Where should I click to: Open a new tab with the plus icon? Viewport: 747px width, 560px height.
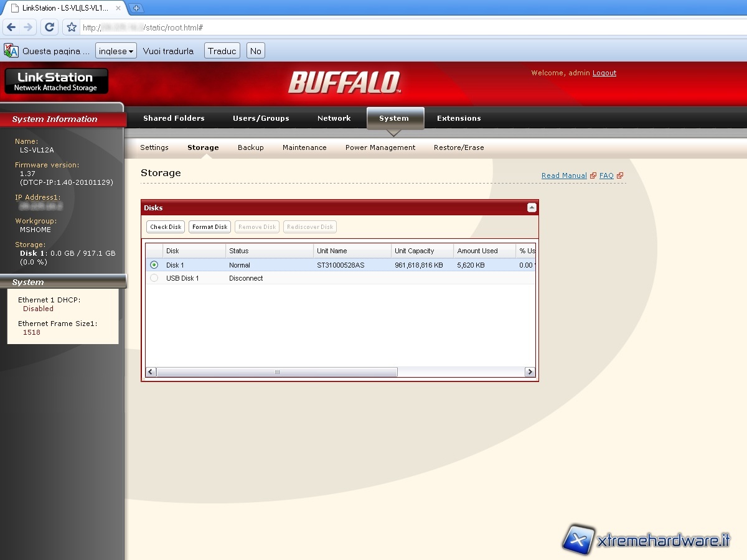coord(136,8)
